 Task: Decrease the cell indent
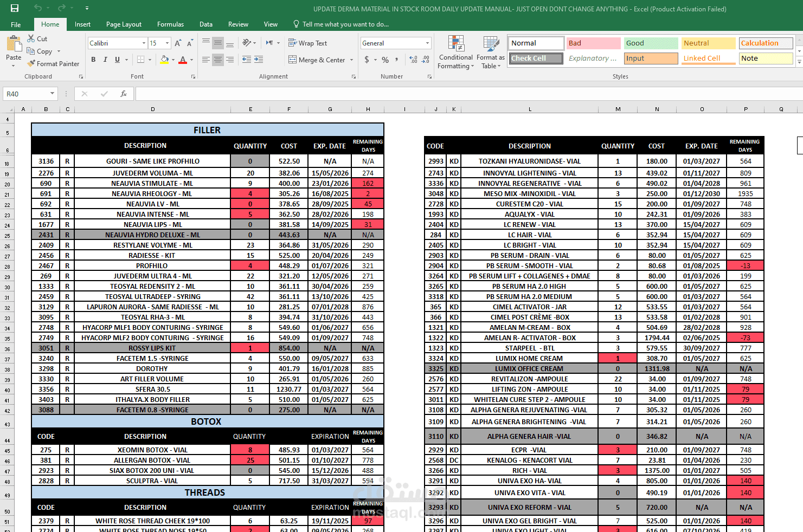coord(247,60)
